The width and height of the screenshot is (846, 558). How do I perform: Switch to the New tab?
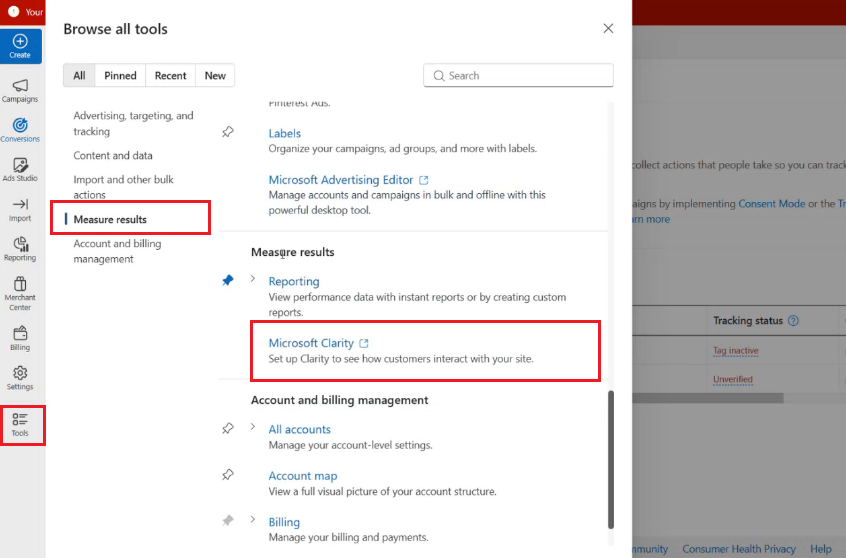point(215,76)
